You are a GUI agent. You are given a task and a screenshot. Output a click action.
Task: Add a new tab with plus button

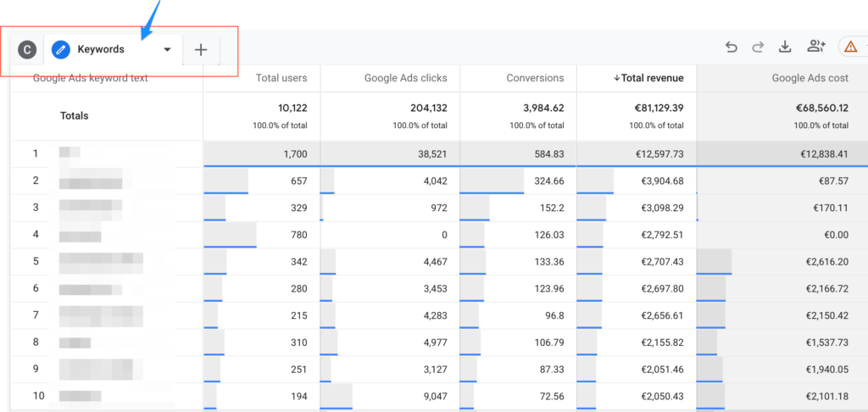point(201,50)
